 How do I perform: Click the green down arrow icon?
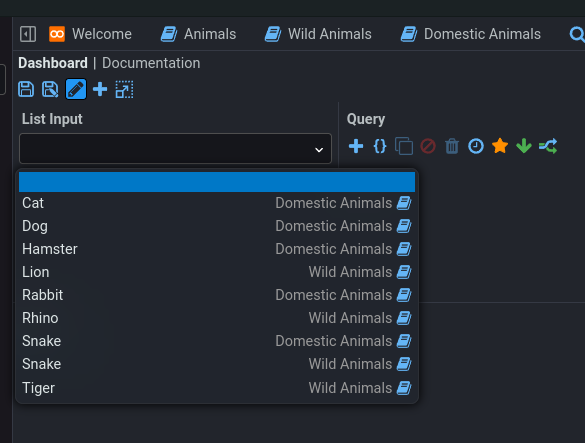point(524,146)
